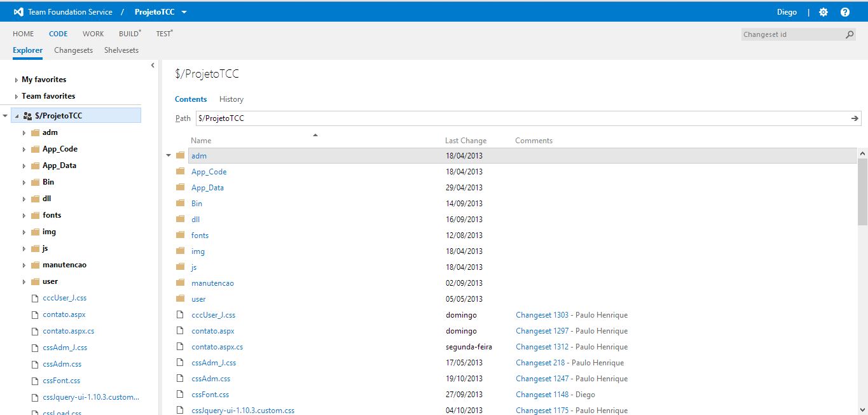Click the dll folder icon in contents list

coord(181,219)
